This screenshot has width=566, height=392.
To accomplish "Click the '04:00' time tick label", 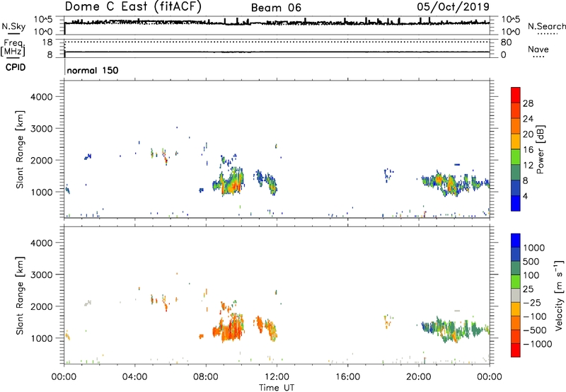I will point(134,377).
